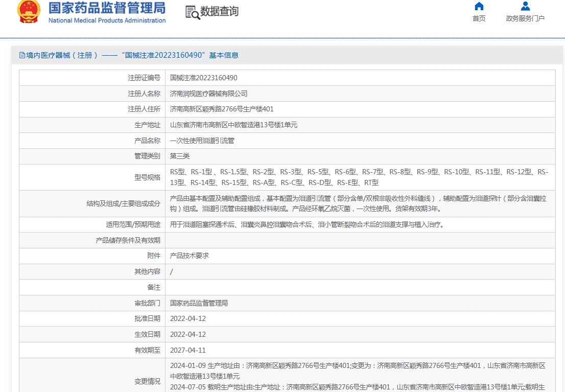565x392 pixels.
Task: Click the 管理类别 label
Action: (x=147, y=156)
